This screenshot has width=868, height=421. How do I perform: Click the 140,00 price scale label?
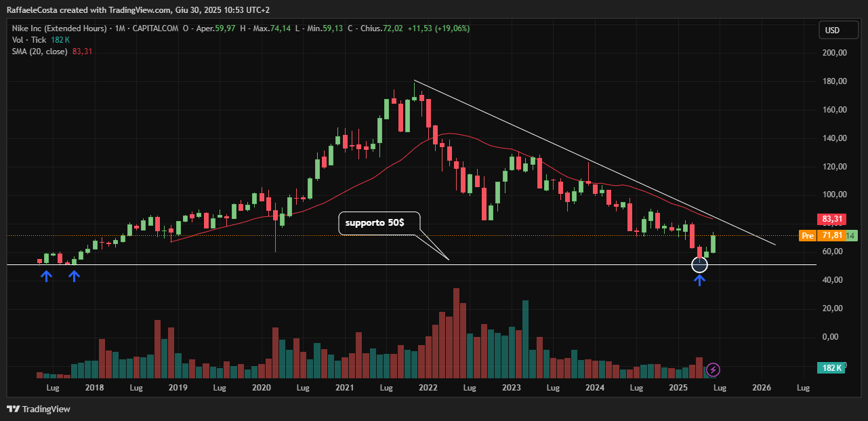click(836, 138)
